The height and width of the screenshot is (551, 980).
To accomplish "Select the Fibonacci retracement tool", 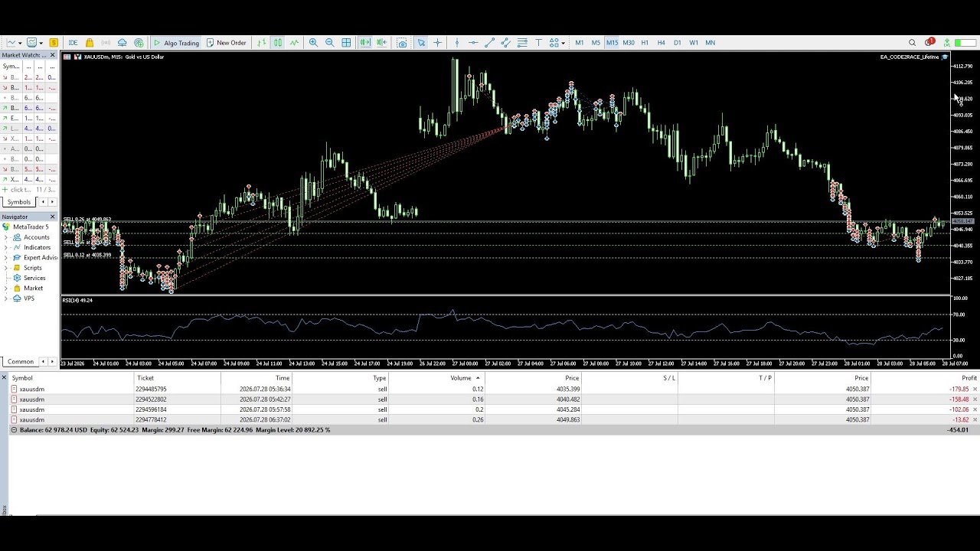I will click(522, 43).
